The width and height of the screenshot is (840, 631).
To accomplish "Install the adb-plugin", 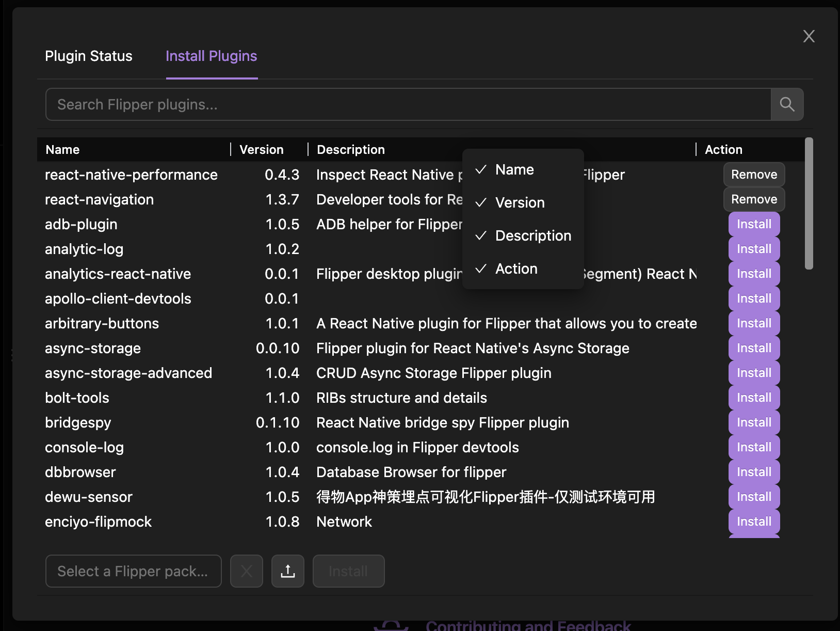I will coord(754,224).
